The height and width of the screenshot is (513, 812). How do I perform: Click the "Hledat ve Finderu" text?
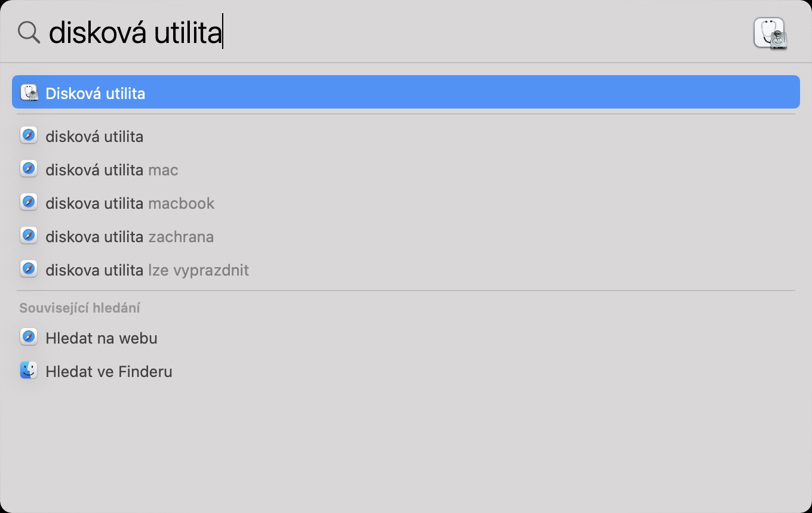109,372
